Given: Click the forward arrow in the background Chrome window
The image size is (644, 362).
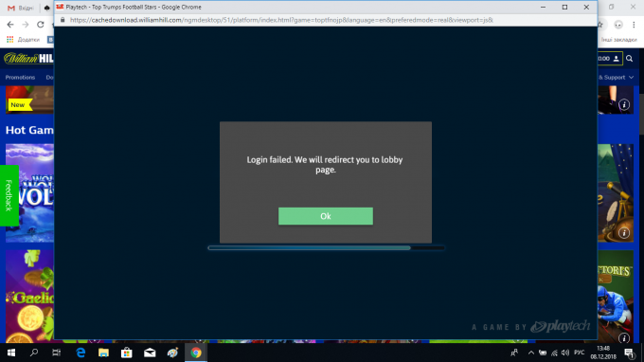Looking at the screenshot, I should coord(26,25).
